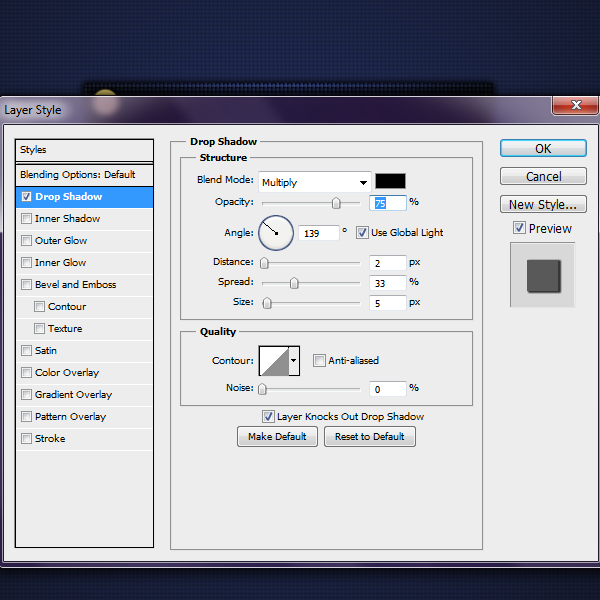Enable the Bevel and Emboss checkbox
Screen dimensions: 600x600
pos(26,285)
